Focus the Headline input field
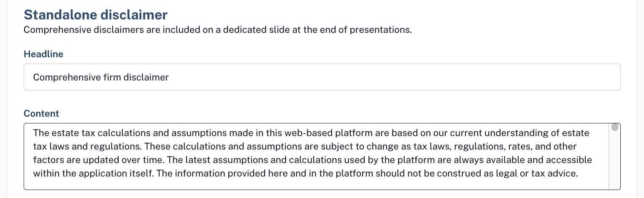The image size is (644, 198). coord(322,77)
